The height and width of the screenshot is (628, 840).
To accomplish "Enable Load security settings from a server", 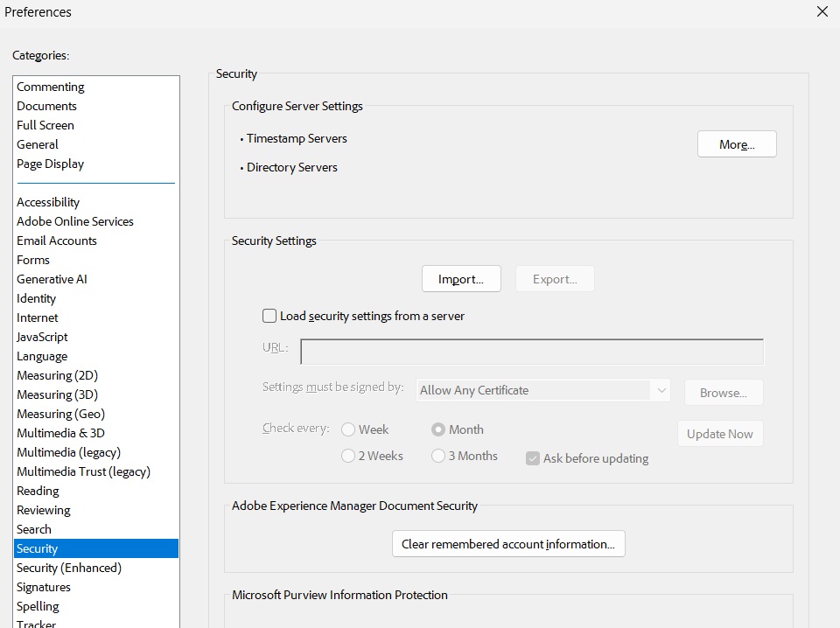I will click(x=269, y=316).
